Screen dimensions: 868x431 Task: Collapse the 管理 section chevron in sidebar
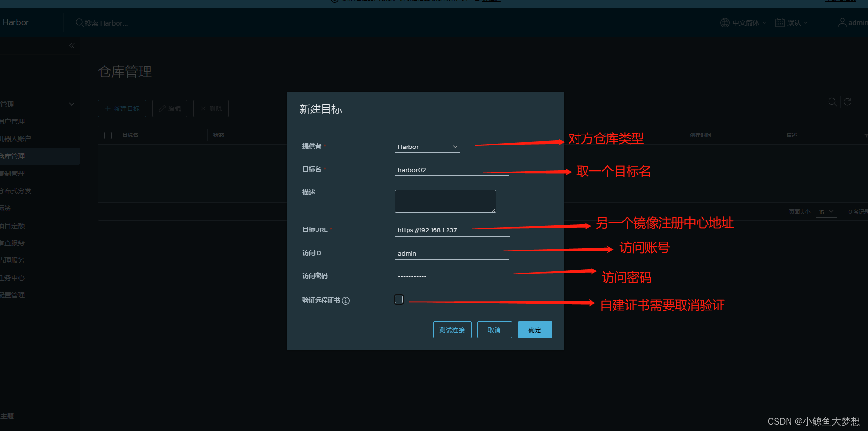click(72, 104)
